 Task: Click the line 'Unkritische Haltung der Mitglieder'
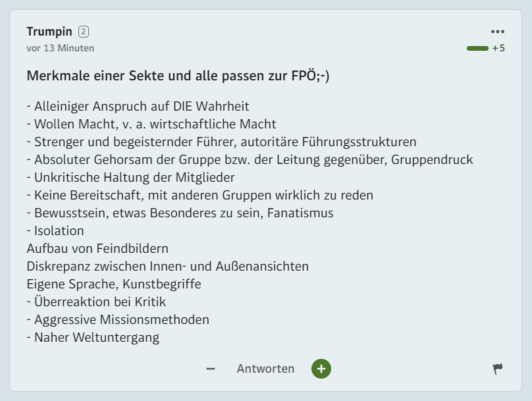[x=131, y=177]
